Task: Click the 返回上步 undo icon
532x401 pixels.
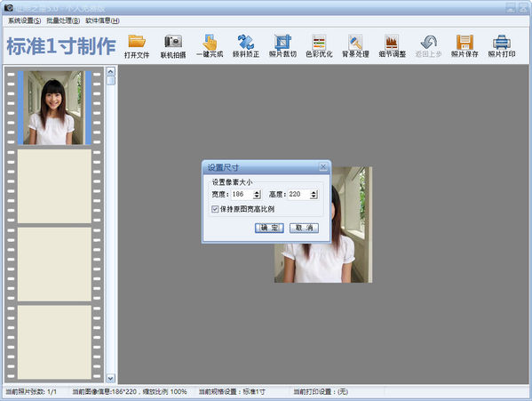Action: click(x=428, y=46)
